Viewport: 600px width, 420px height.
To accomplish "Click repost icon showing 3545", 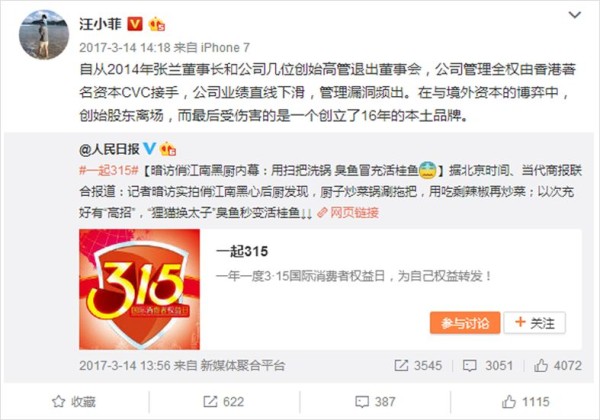I will [x=418, y=366].
